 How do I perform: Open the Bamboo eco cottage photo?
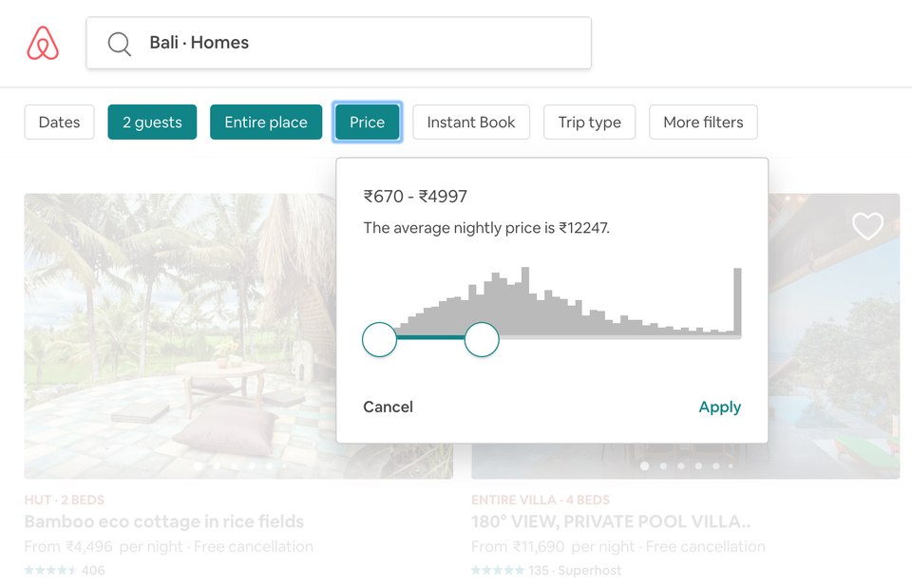[x=180, y=336]
